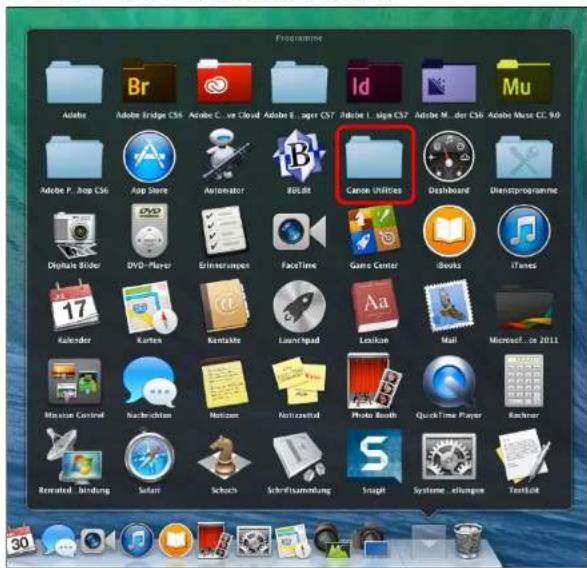Open Kalender app
The width and height of the screenshot is (587, 568).
tap(74, 306)
